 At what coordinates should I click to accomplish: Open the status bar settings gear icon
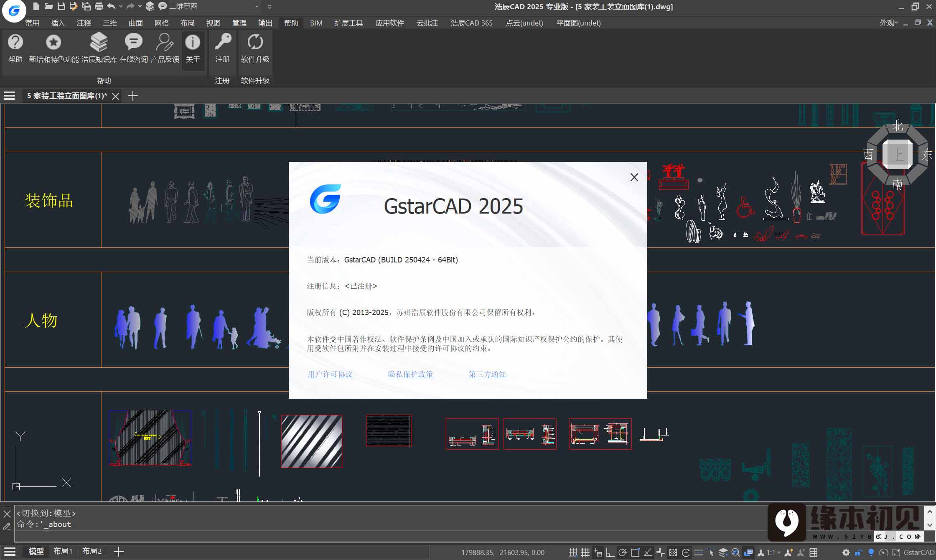pyautogui.click(x=846, y=552)
